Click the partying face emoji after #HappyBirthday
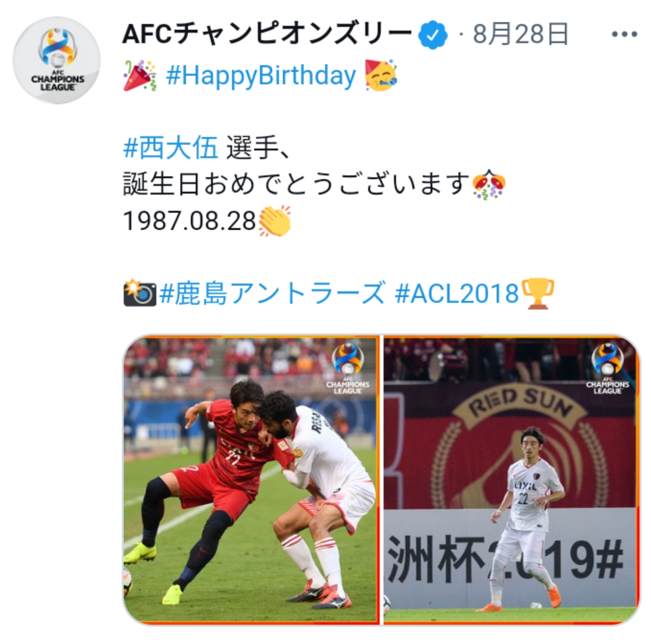This screenshot has height=644, width=651. pyautogui.click(x=381, y=75)
